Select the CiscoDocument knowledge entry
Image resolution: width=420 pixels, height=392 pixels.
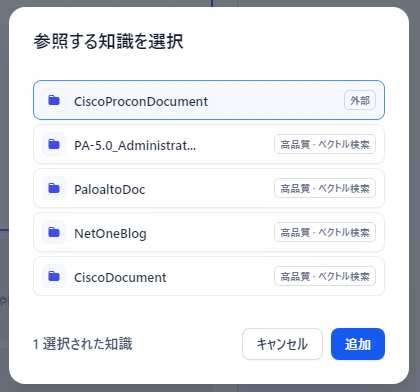(209, 276)
